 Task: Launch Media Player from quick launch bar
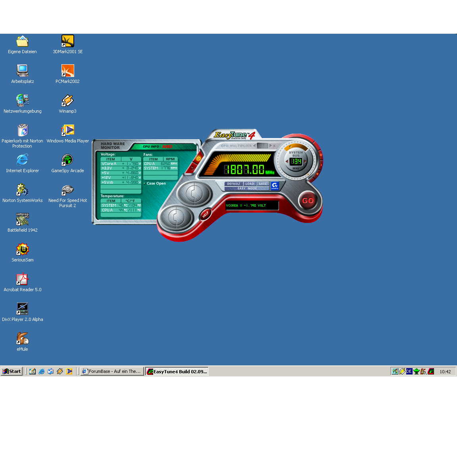69,371
